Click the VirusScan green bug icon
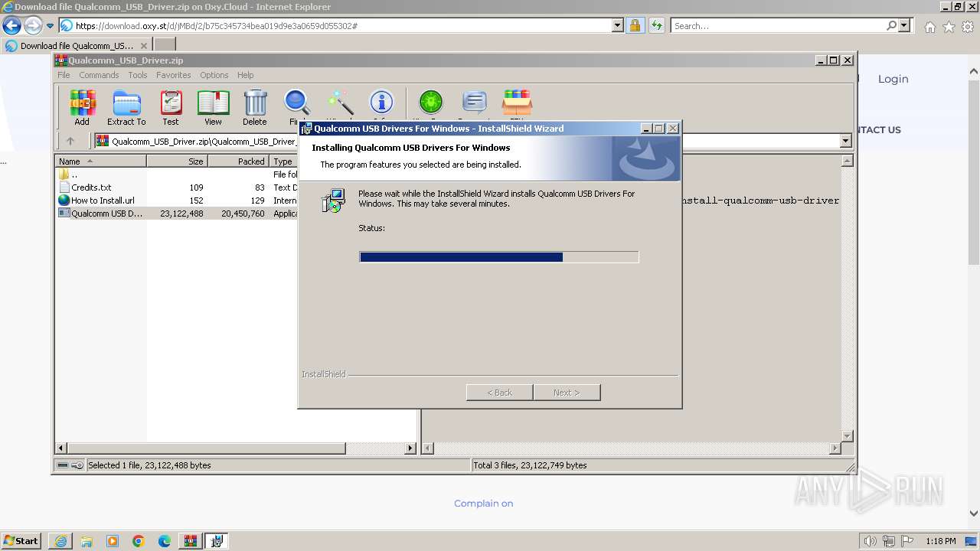Viewport: 980px width, 551px height. coord(430,103)
